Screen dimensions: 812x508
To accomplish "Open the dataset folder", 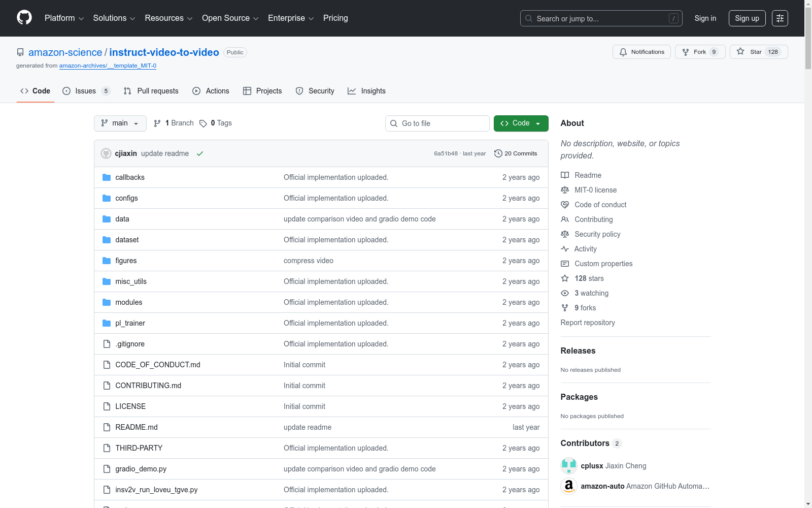I will tap(127, 240).
